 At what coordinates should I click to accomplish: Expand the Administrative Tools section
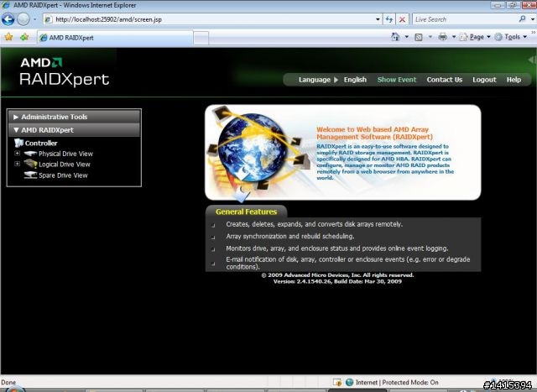tap(74, 117)
